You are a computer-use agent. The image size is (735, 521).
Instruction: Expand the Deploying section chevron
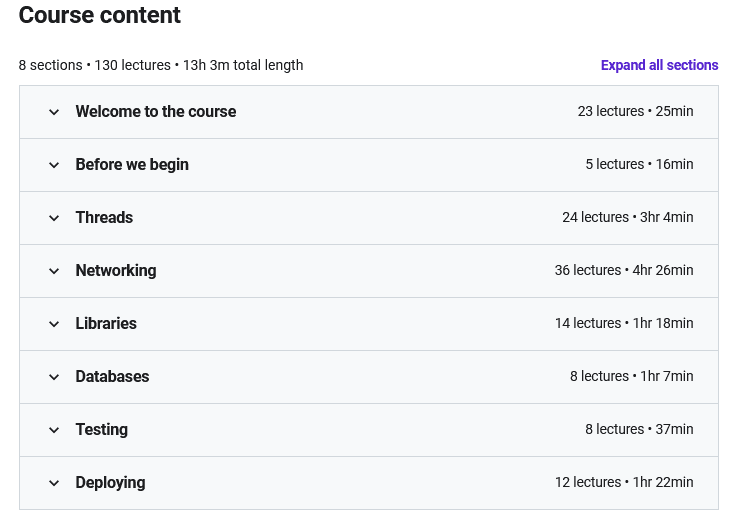click(54, 483)
